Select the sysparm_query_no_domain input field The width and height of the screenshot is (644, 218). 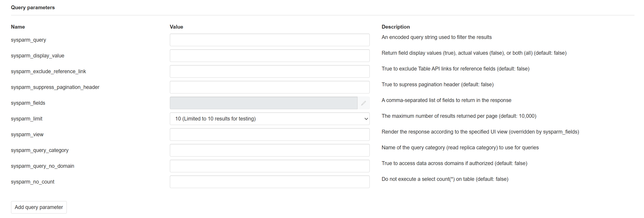(x=269, y=166)
